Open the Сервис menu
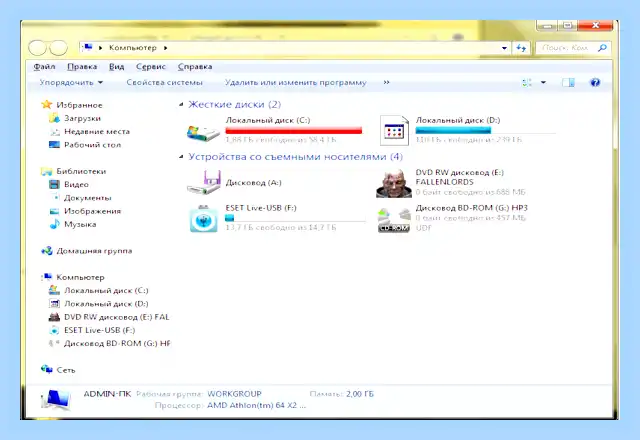Screen dimensions: 640x440 [151, 67]
